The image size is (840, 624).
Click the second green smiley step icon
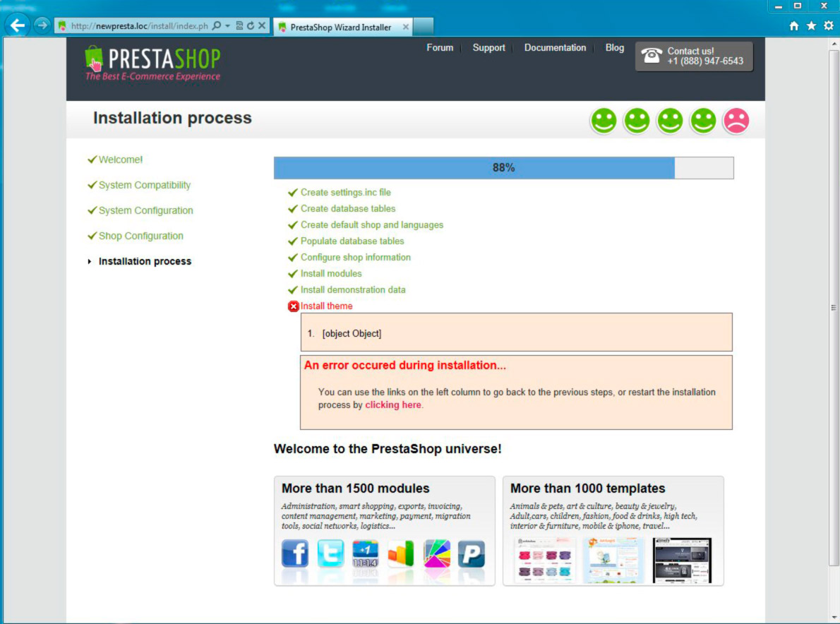(637, 121)
